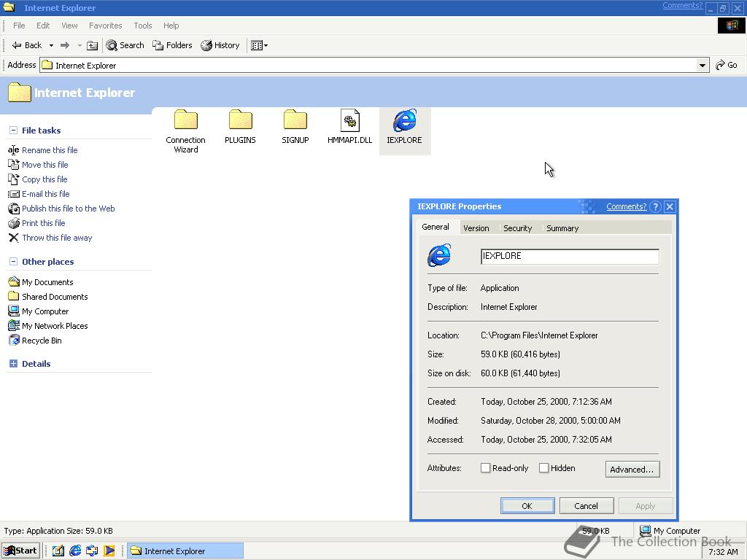Open the History pane

(220, 44)
